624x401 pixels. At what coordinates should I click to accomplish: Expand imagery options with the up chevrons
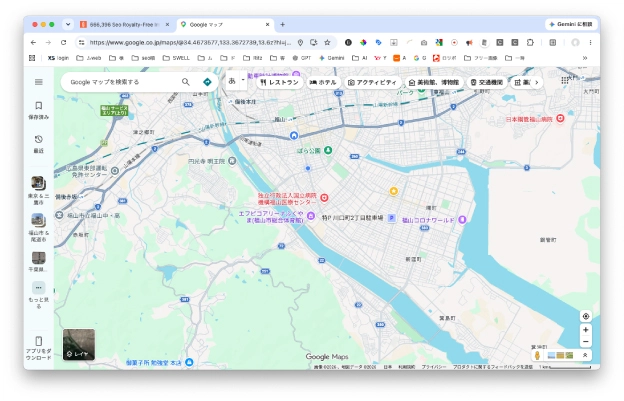(x=585, y=355)
